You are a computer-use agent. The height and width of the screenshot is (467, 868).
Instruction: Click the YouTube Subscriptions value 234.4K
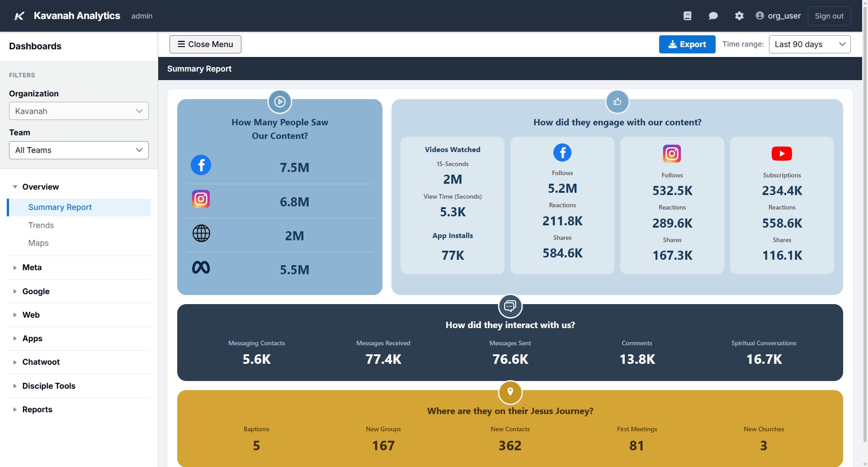[782, 191]
